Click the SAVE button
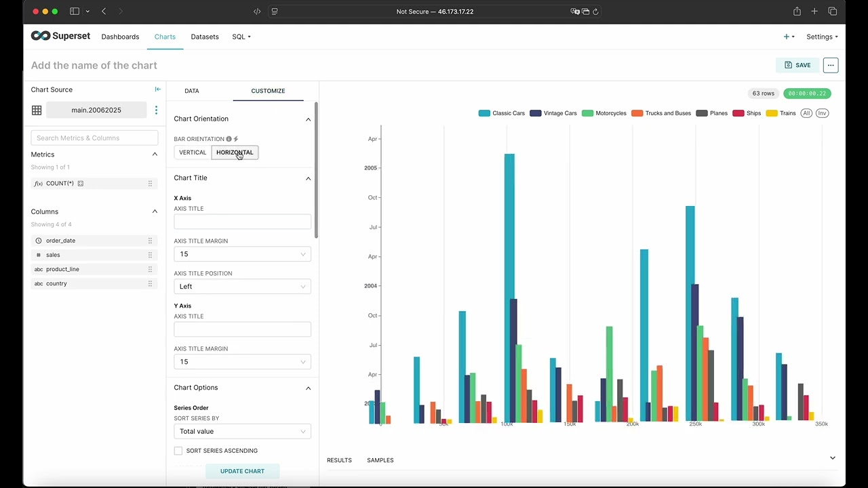Image resolution: width=868 pixels, height=488 pixels. tap(797, 65)
